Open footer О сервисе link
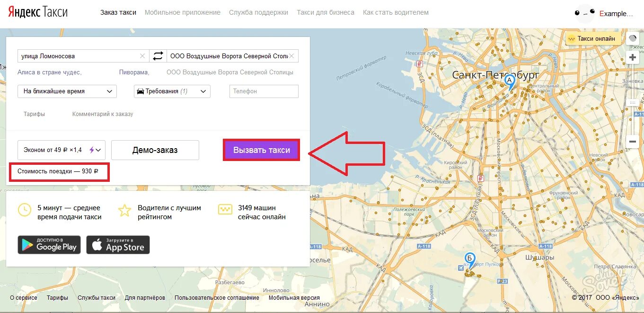The width and height of the screenshot is (644, 313). [24, 298]
